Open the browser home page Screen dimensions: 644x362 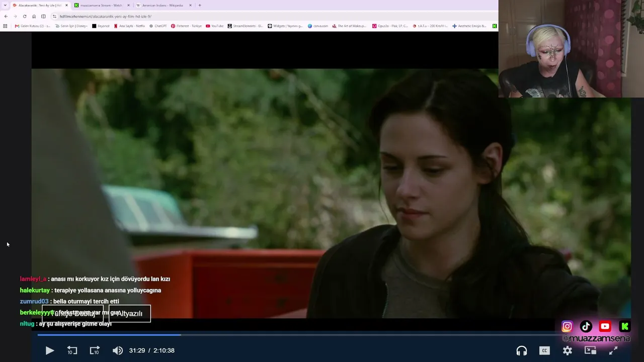click(x=34, y=16)
